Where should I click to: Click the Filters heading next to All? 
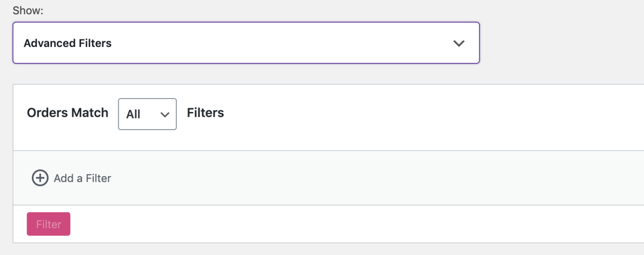pos(205,112)
